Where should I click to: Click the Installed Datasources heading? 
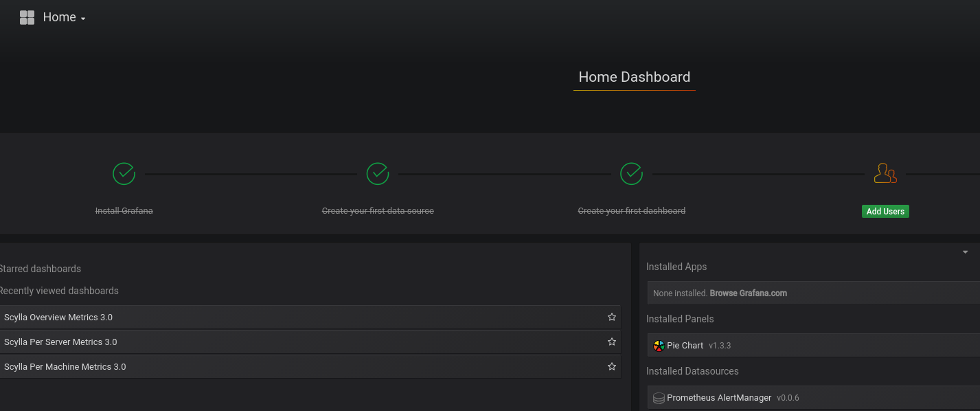point(692,371)
